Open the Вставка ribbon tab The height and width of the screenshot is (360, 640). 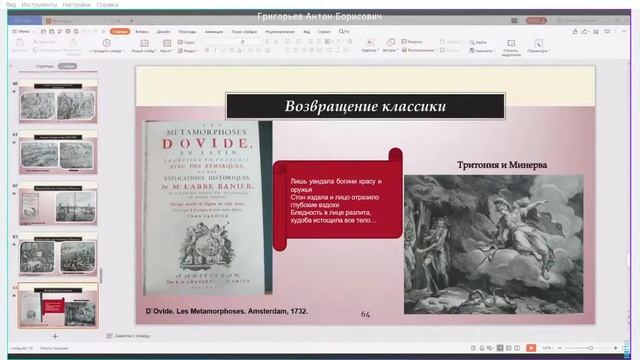[142, 31]
